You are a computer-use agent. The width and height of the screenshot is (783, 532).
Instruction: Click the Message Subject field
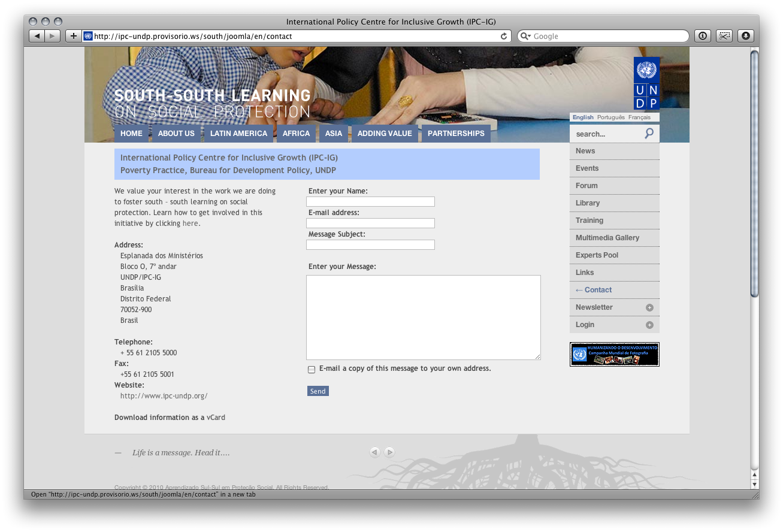pos(370,245)
